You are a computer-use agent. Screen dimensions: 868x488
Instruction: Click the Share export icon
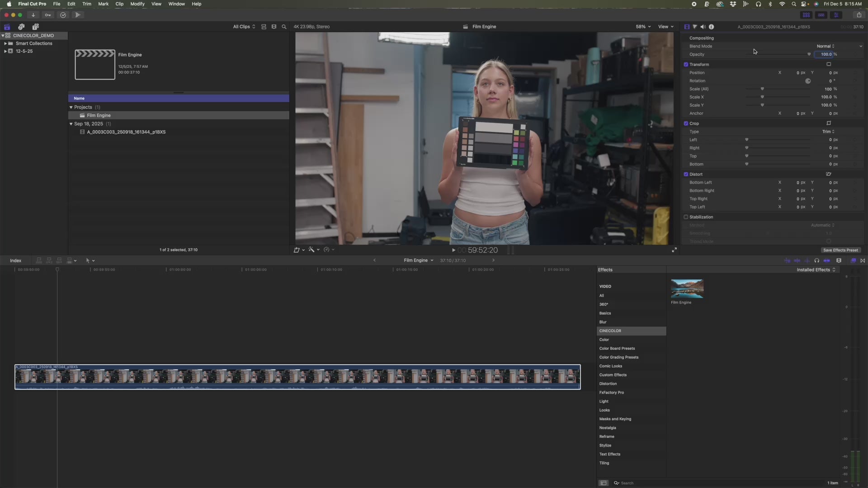[859, 15]
